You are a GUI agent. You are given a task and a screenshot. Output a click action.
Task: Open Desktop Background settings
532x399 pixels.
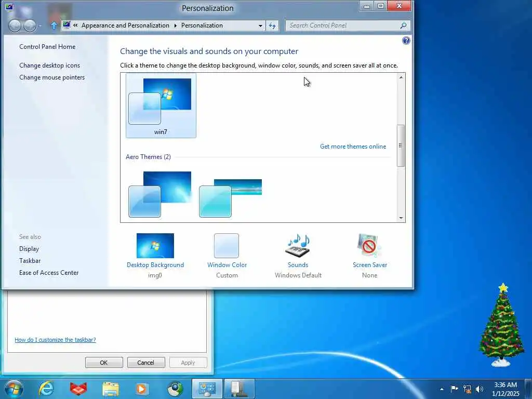coord(155,256)
